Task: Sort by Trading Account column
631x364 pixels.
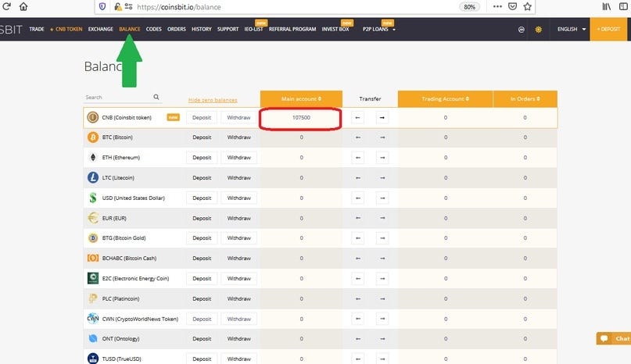Action: coord(445,99)
